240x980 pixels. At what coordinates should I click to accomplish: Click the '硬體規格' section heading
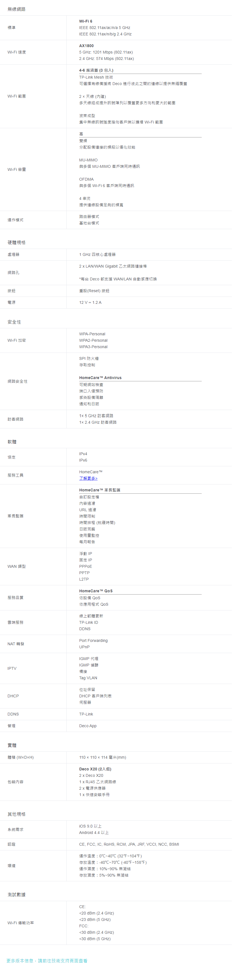[16, 242]
